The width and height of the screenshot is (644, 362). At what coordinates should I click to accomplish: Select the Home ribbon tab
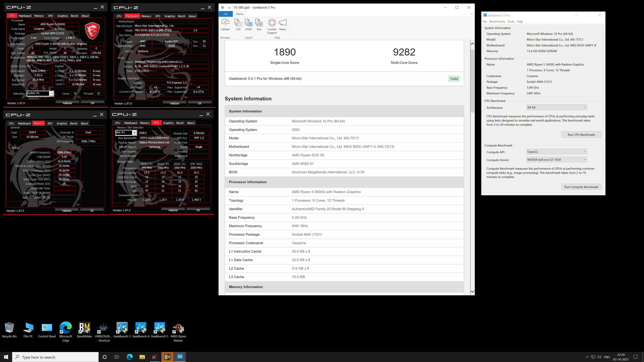239,14
